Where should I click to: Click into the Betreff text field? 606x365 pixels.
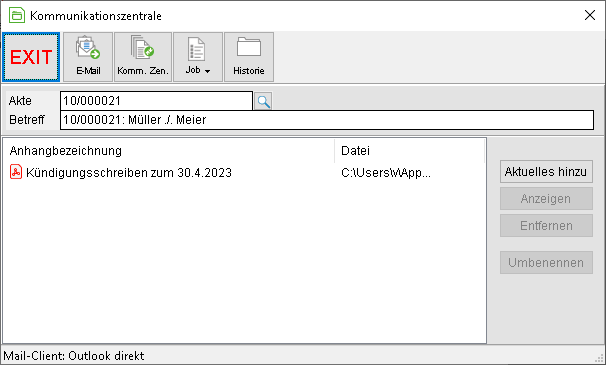pos(327,120)
